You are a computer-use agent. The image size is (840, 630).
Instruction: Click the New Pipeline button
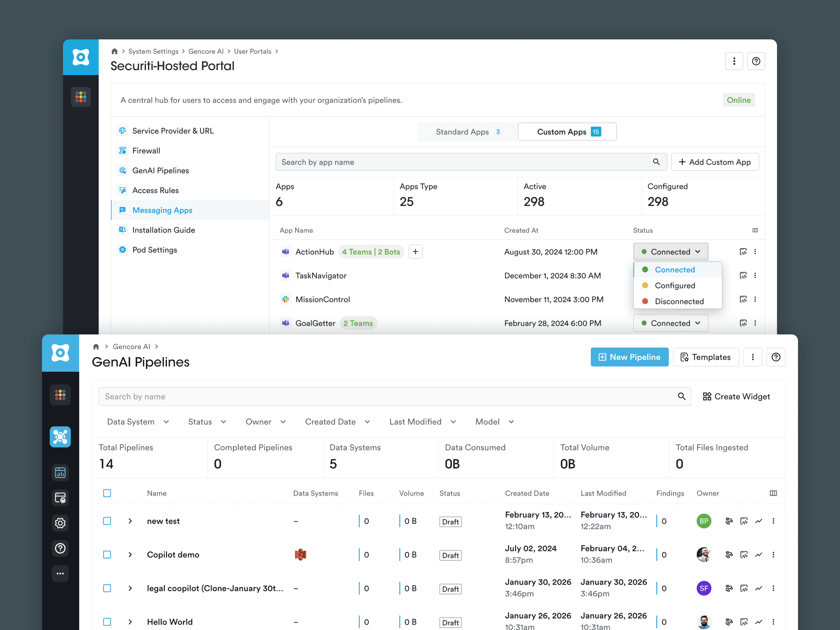click(629, 357)
